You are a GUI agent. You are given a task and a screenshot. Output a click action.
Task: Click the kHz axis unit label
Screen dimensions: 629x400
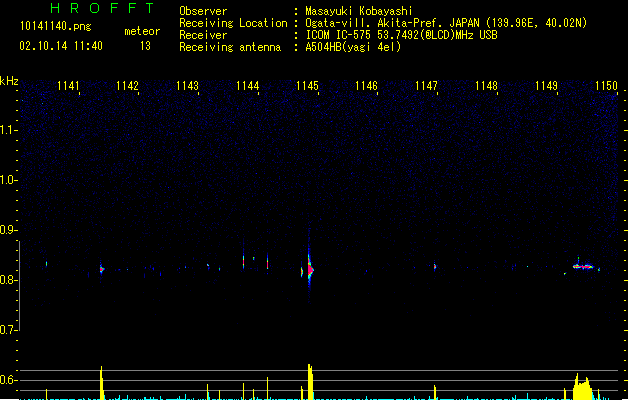[9, 81]
